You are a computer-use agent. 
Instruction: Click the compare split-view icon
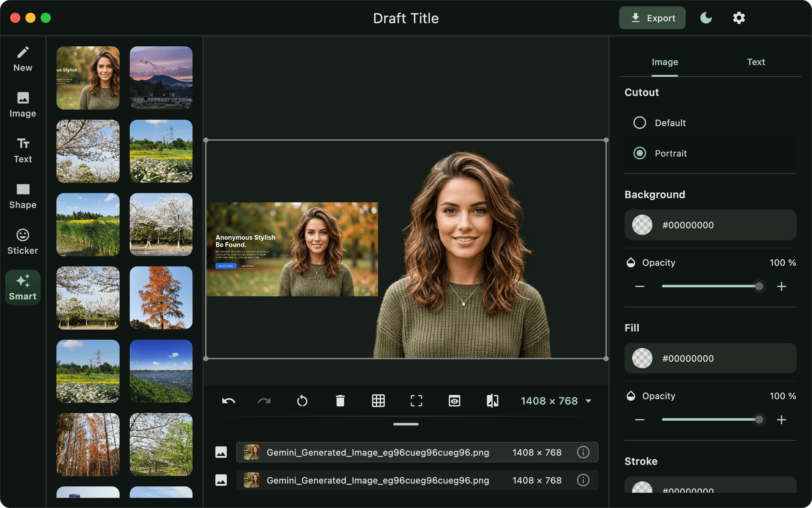point(493,401)
